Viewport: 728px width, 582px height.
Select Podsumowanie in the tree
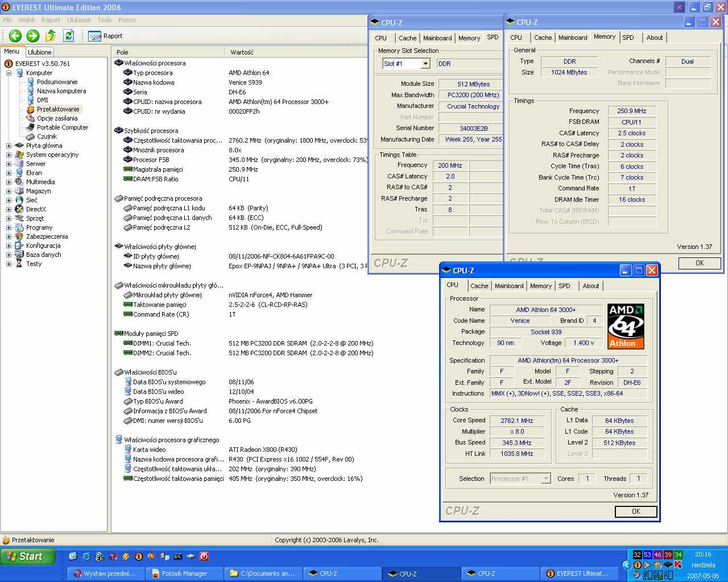tap(57, 82)
